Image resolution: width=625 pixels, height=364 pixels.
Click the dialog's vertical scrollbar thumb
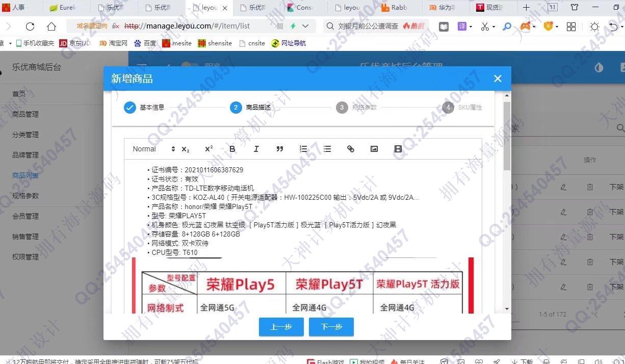click(507, 136)
